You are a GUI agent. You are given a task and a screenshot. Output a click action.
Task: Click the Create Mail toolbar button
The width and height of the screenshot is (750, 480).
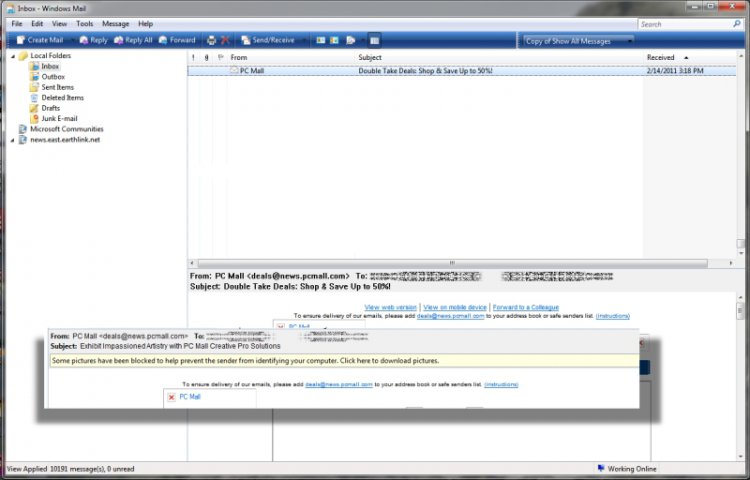pyautogui.click(x=40, y=40)
